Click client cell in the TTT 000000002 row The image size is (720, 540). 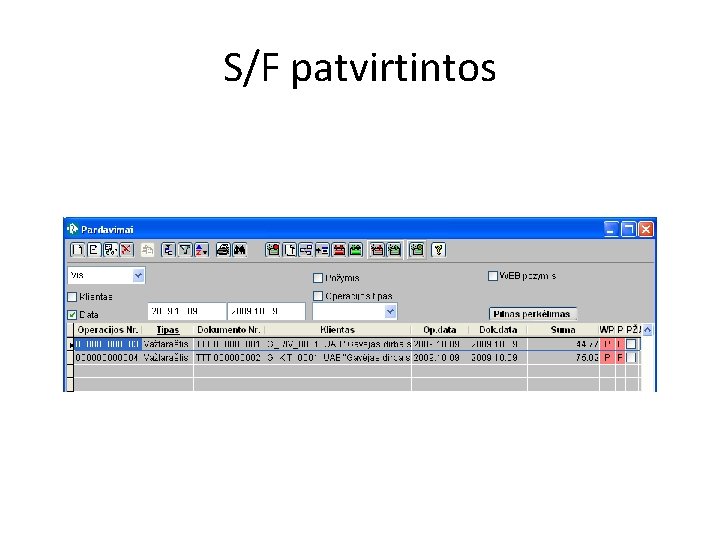[x=338, y=358]
